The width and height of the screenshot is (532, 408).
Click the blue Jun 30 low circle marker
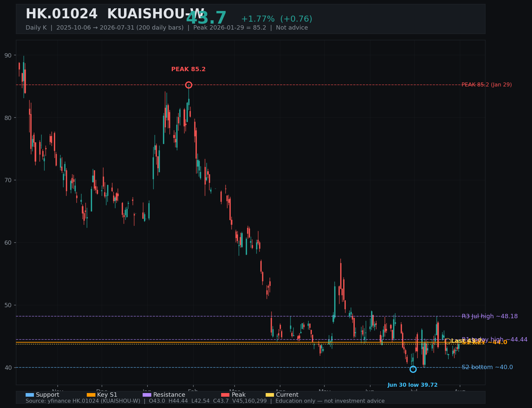(x=413, y=369)
